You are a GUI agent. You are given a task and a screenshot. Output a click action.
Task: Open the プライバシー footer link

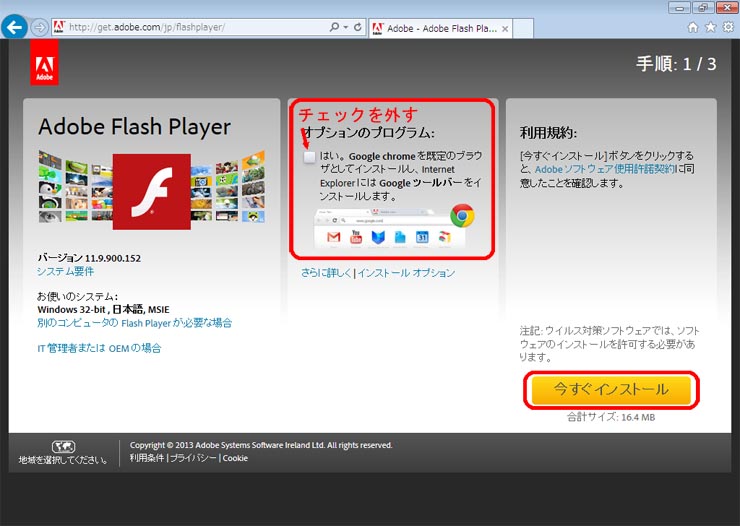[x=193, y=458]
